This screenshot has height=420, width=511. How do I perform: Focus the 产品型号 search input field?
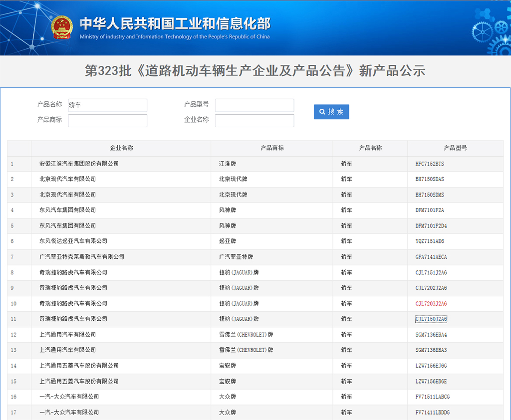(255, 105)
